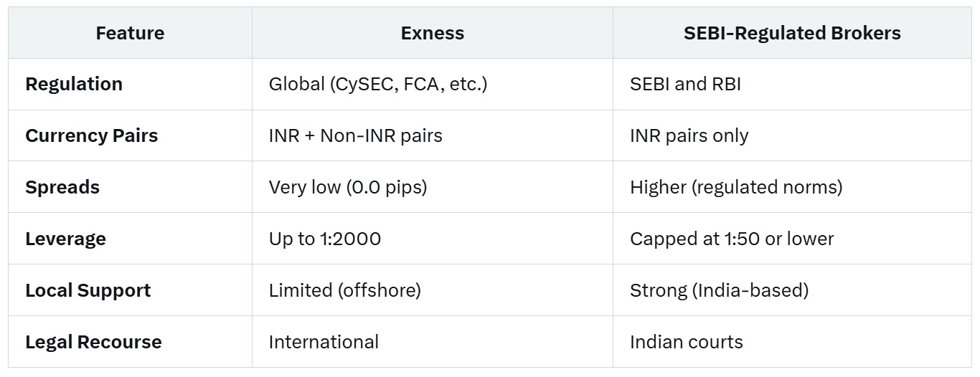
Task: Click the INR pairs only cell
Action: tap(689, 136)
